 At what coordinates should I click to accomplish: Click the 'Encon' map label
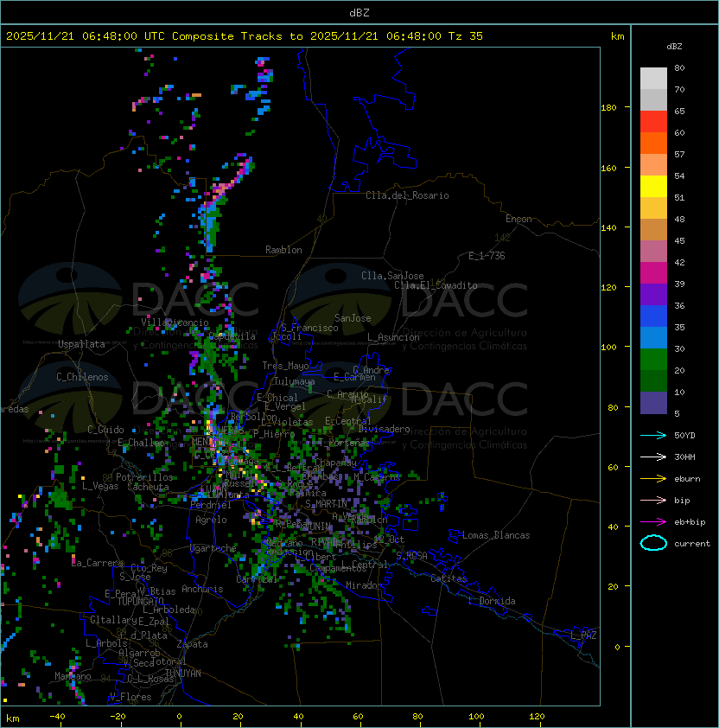[519, 219]
